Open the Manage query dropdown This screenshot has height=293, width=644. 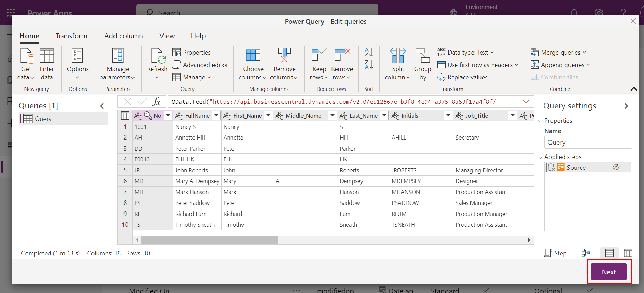pos(192,77)
